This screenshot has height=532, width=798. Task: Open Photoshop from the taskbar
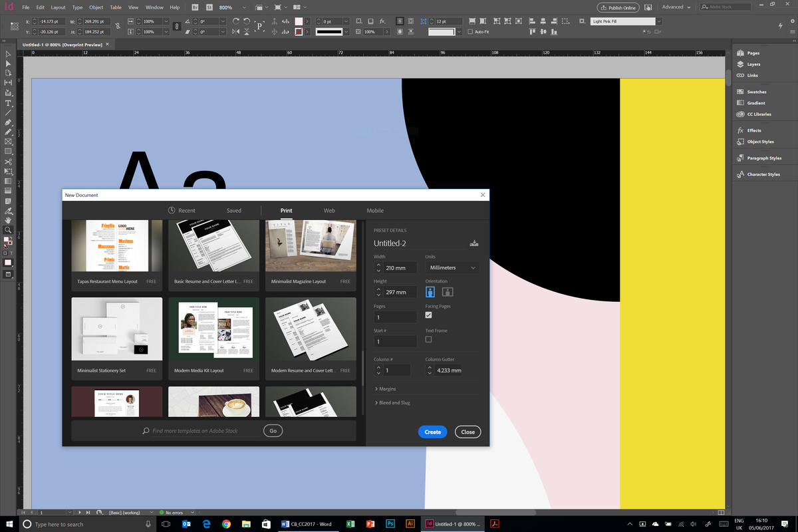[390, 523]
